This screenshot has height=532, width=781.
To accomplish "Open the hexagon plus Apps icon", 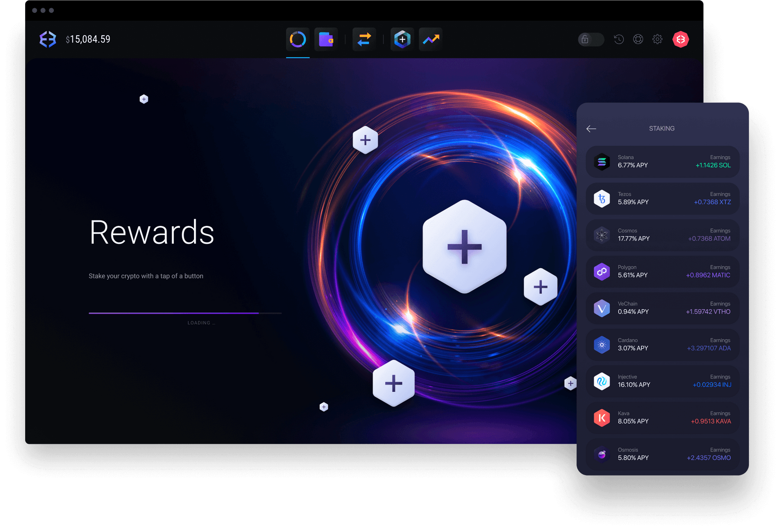I will 402,39.
